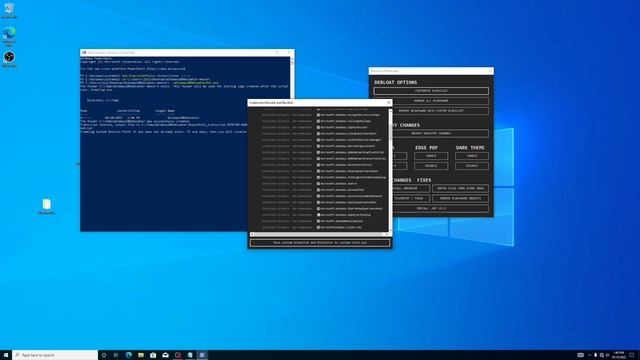This screenshot has width=640, height=360.
Task: Click Install .NET v3.5 button
Action: [x=431, y=208]
